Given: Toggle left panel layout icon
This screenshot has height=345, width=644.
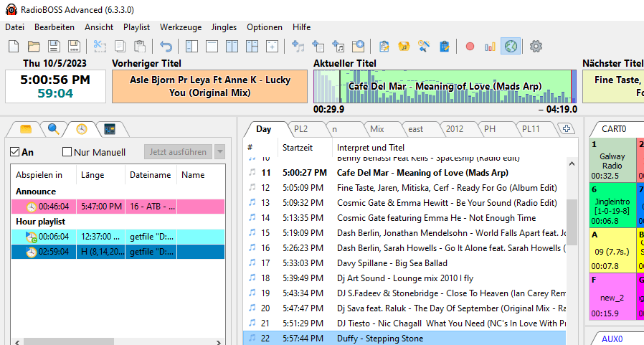Looking at the screenshot, I should [191, 47].
